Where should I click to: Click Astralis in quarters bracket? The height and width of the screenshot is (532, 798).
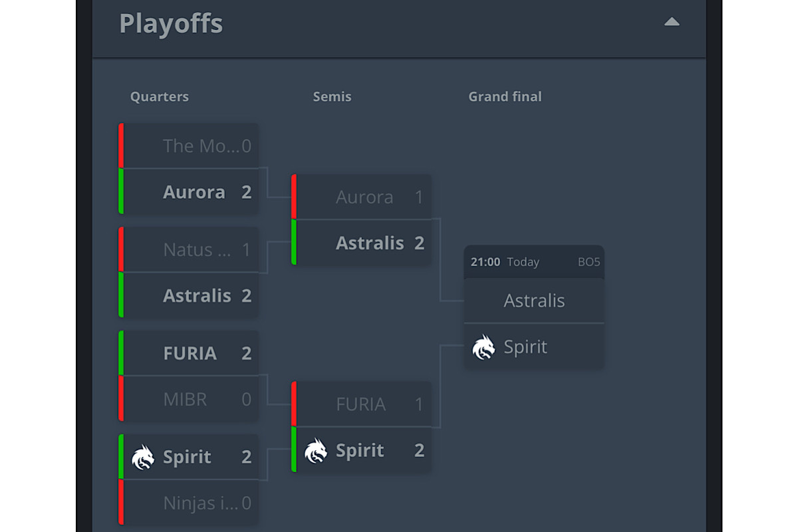pos(197,296)
